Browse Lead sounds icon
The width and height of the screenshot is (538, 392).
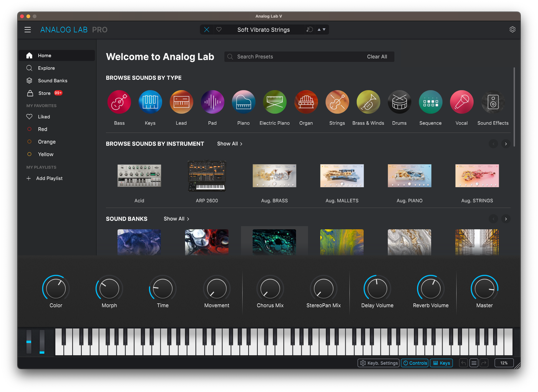point(181,102)
